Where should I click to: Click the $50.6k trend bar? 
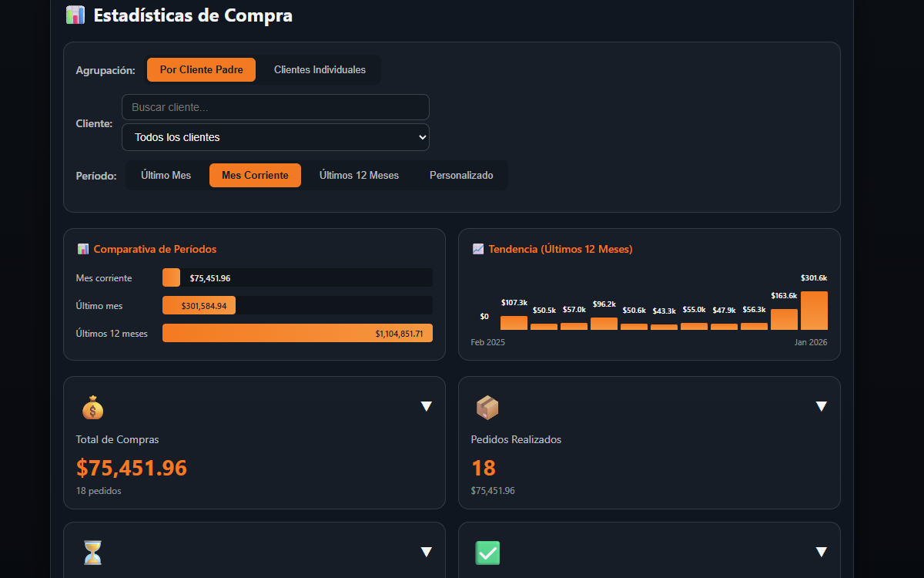point(634,327)
